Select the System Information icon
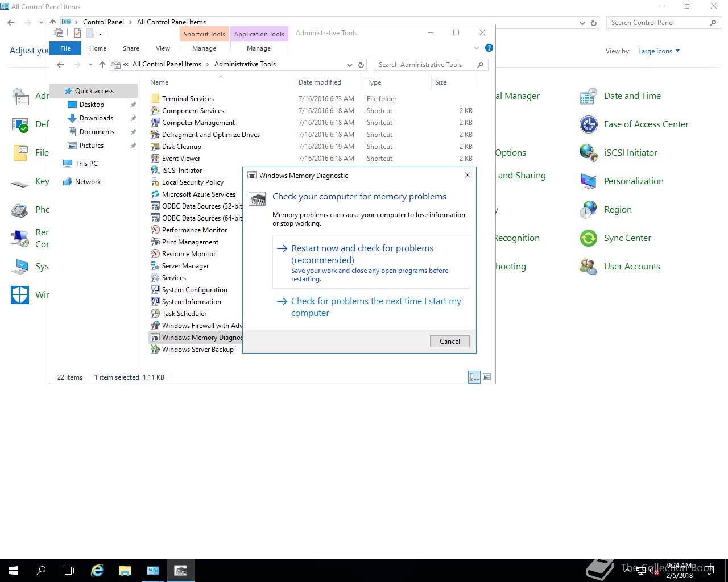Screen dimensions: 728x582 (155, 302)
